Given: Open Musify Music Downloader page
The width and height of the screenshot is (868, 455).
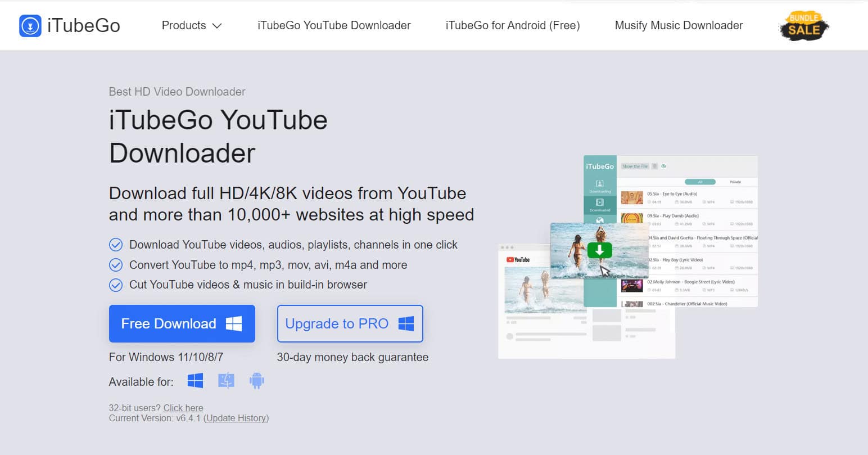Looking at the screenshot, I should pos(679,25).
